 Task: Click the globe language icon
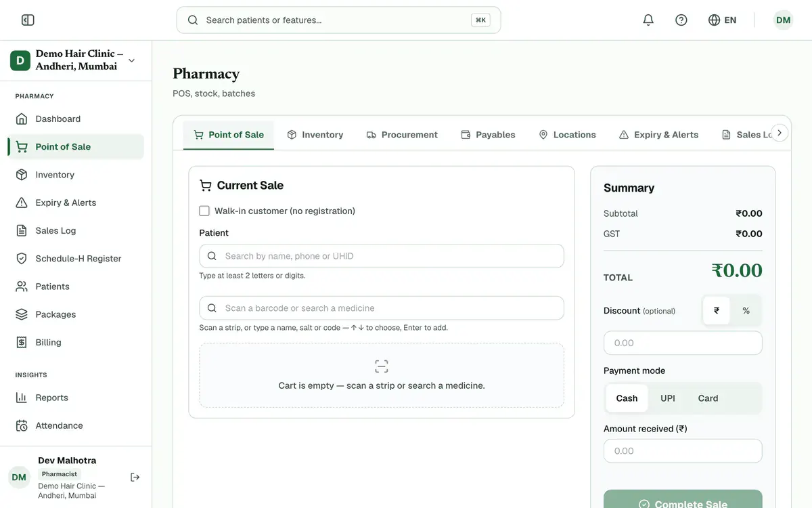click(x=714, y=20)
